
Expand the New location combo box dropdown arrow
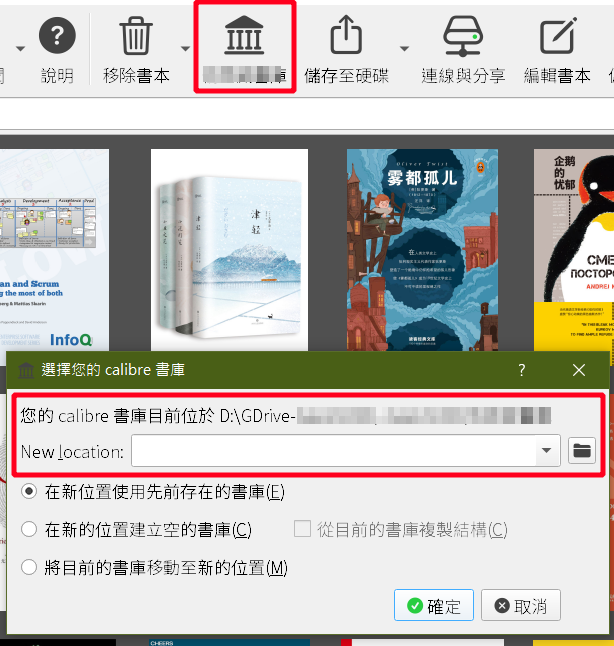(x=546, y=451)
